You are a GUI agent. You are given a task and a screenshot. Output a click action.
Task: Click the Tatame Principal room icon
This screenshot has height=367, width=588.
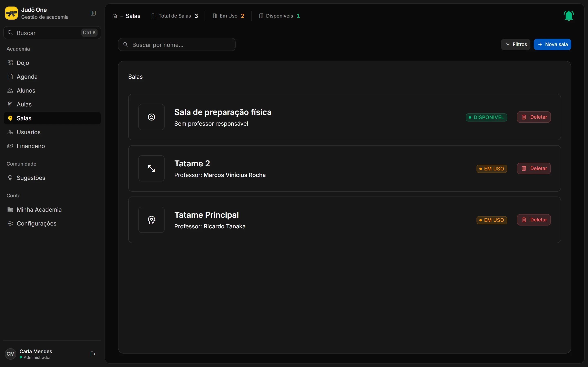[151, 220]
